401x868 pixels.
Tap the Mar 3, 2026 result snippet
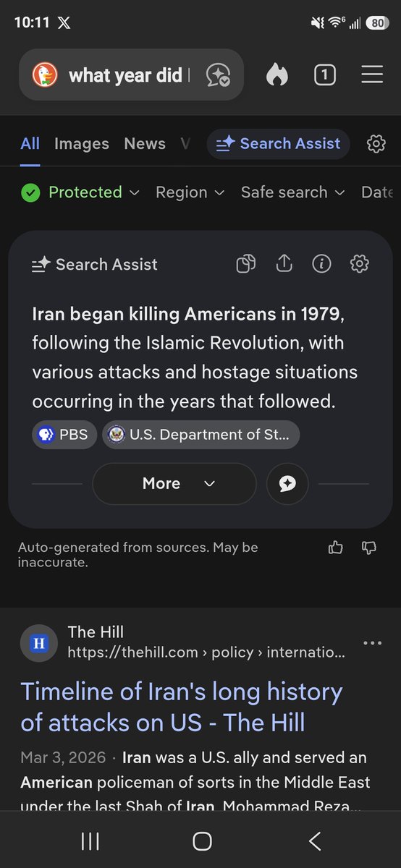tap(195, 782)
